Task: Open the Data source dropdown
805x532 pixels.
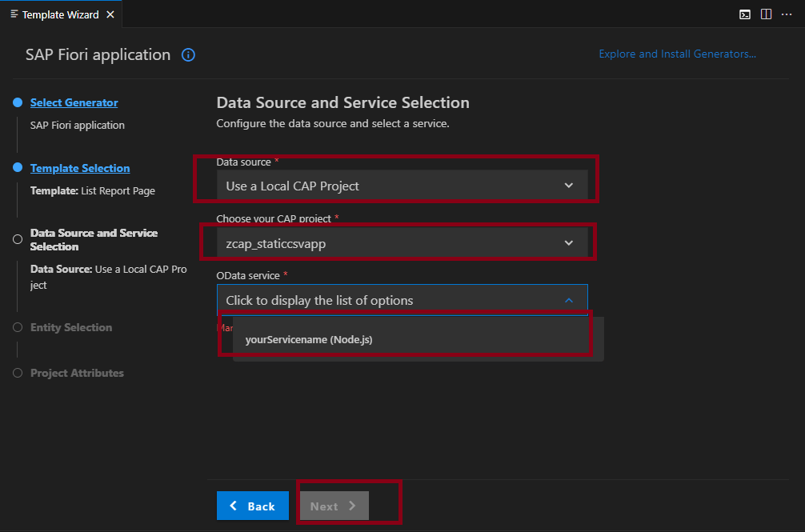Action: pos(402,185)
